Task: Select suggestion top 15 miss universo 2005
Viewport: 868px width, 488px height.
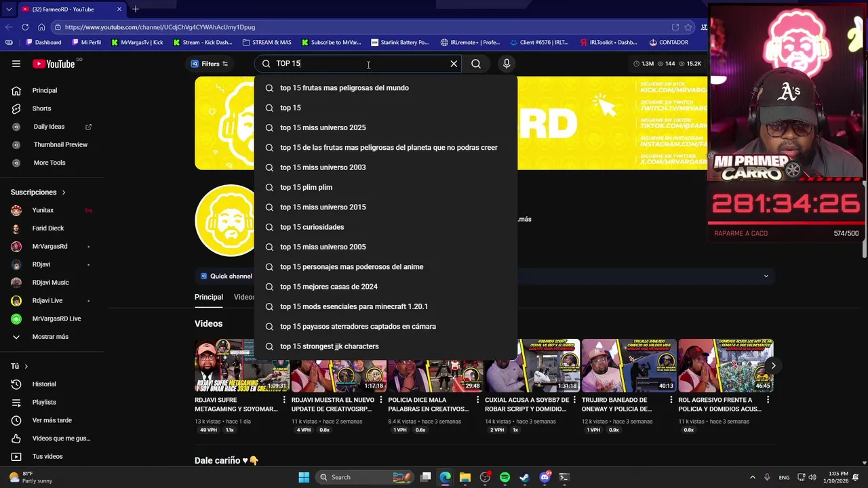Action: (385, 247)
